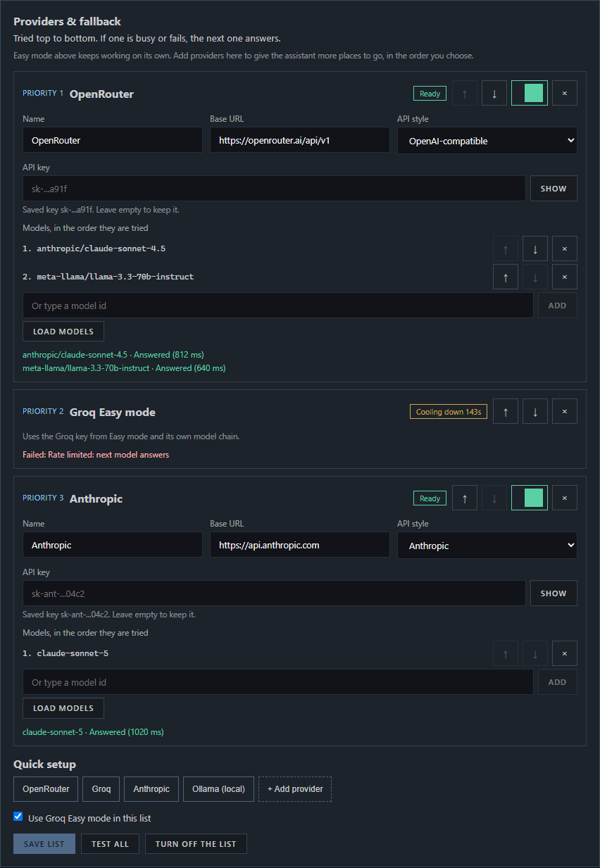This screenshot has width=600, height=868.
Task: Open the Anthropic provider API style dropdown
Action: 487,545
